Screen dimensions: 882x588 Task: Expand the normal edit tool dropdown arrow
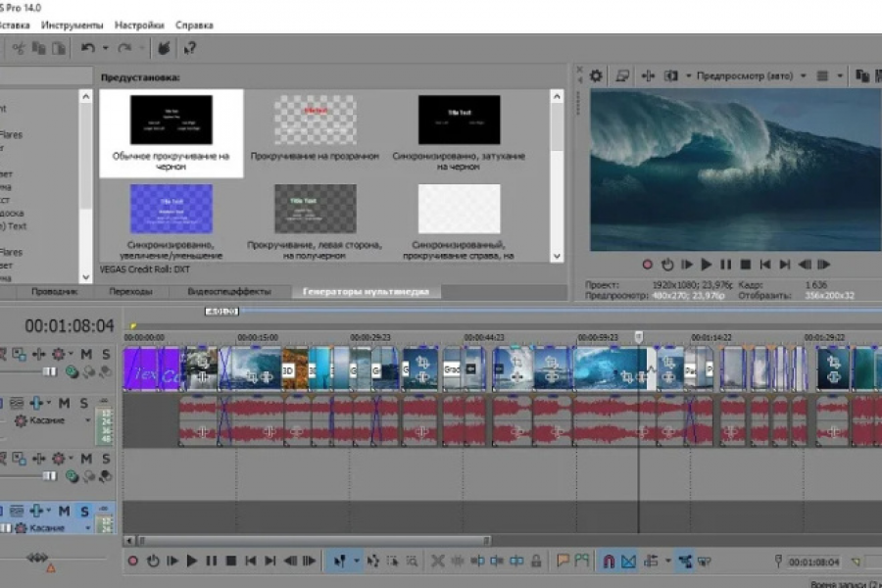coord(357,562)
